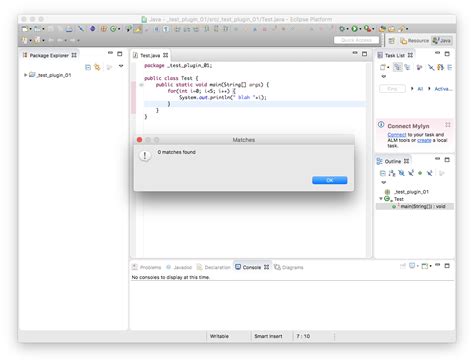Viewport: 474px width, 364px height.
Task: Open the New Java Class dropdown arrow
Action: [x=119, y=29]
